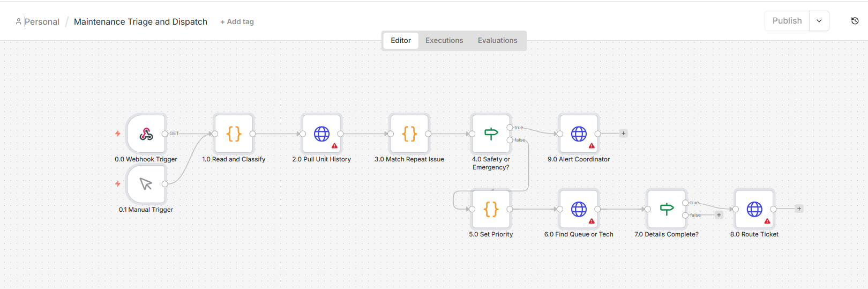Click the person icon next to Personal

(19, 21)
